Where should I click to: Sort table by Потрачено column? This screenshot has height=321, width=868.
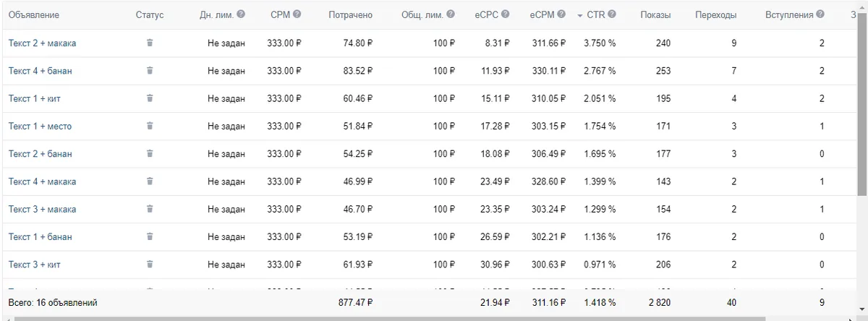[x=350, y=15]
